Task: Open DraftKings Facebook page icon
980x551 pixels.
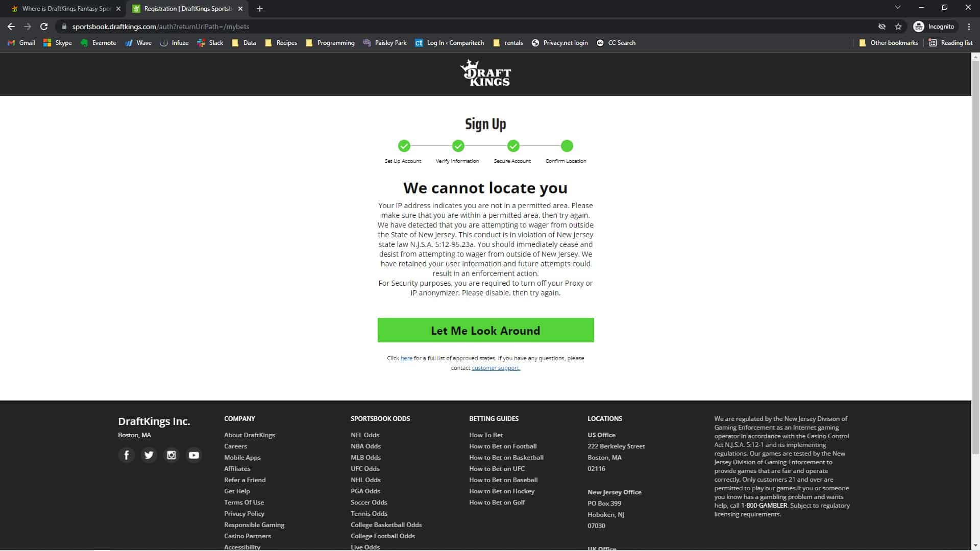Action: click(127, 455)
